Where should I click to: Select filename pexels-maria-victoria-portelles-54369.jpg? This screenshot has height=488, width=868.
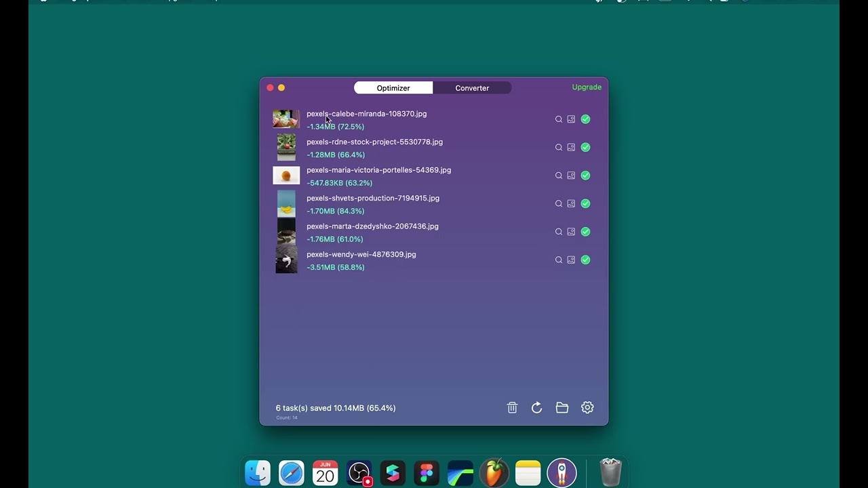(378, 170)
